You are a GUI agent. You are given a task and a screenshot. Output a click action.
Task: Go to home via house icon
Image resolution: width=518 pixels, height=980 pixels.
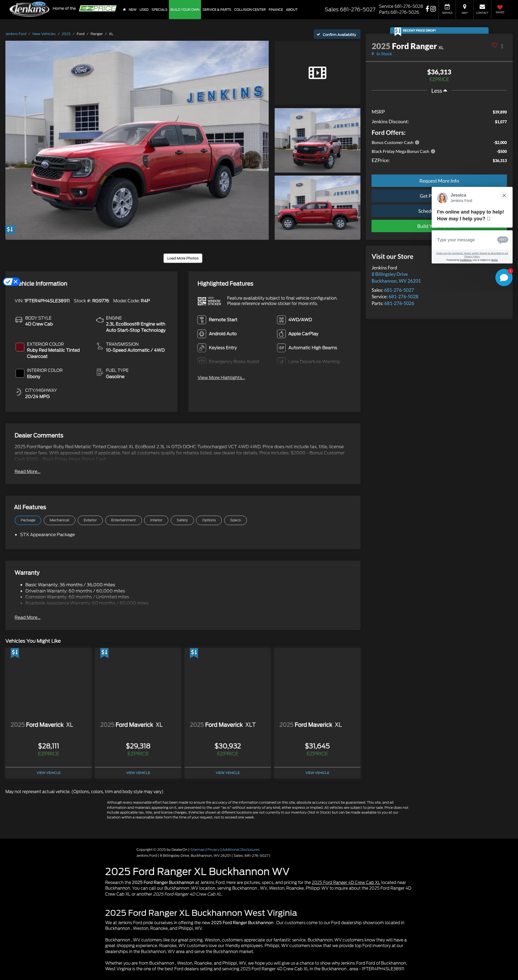(124, 9)
